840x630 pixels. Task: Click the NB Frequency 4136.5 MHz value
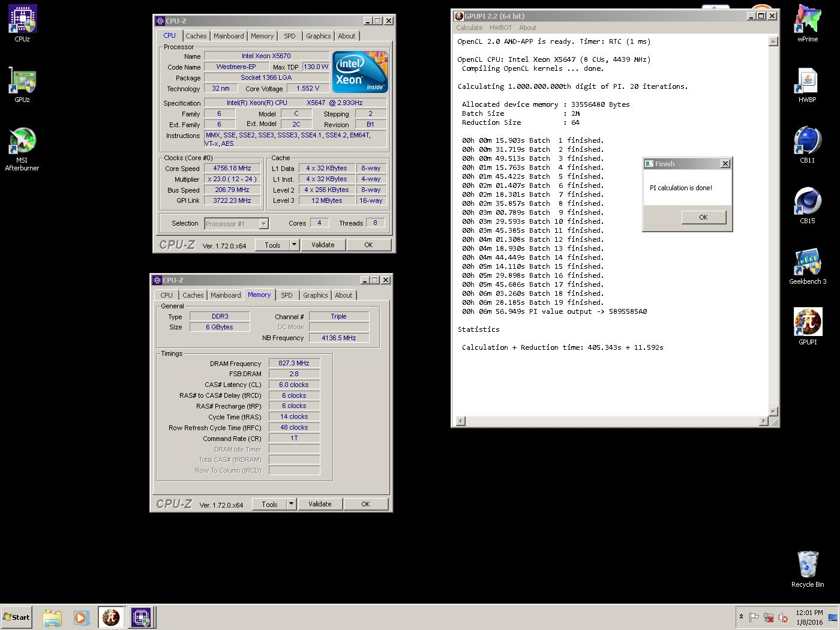[x=338, y=338]
